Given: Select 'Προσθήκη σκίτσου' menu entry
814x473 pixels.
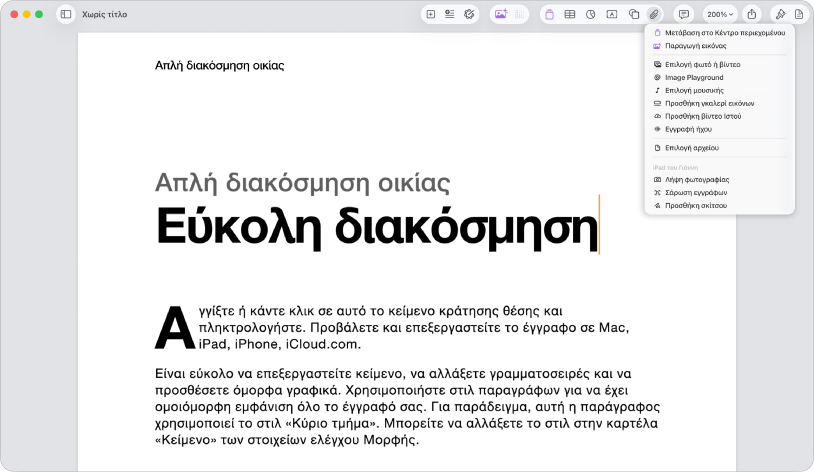Looking at the screenshot, I should (x=720, y=206).
